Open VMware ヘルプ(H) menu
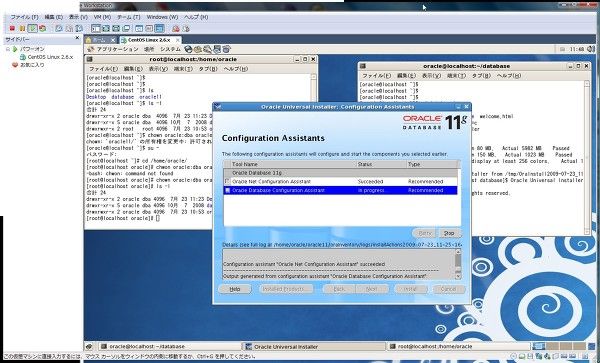 196,17
